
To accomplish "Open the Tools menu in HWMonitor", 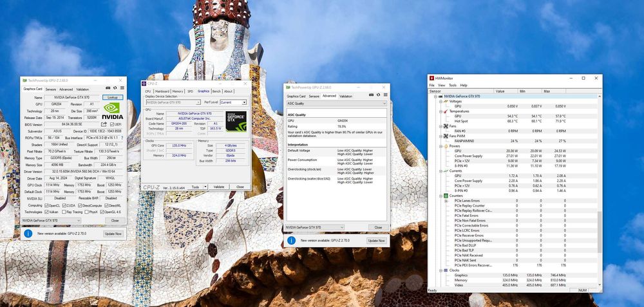I will (453, 86).
